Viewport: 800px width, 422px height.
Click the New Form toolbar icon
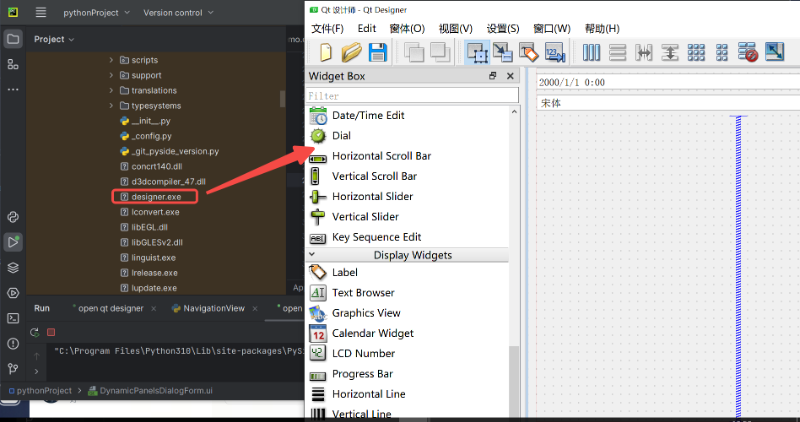click(x=325, y=52)
